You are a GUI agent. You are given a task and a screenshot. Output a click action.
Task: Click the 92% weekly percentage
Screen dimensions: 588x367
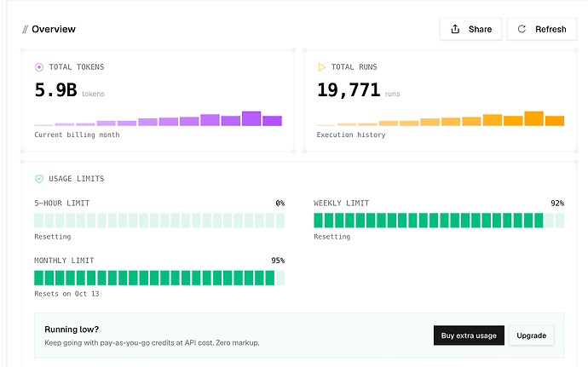(x=557, y=204)
